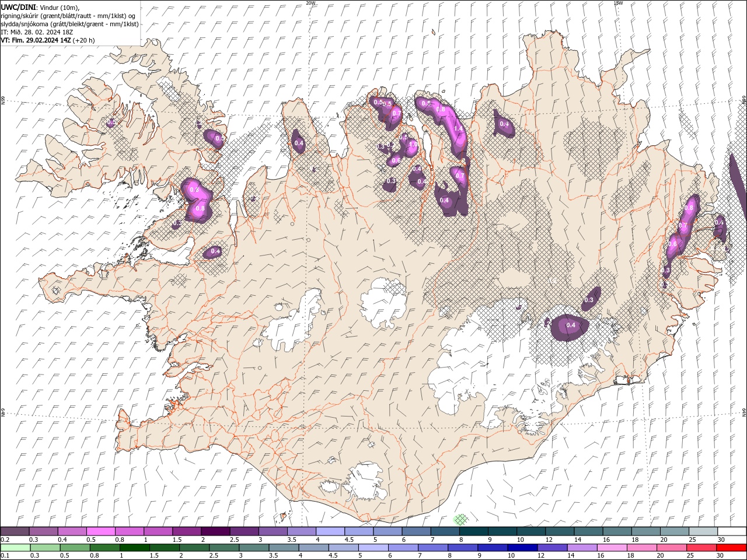Click the 1.0 precipitation value on the map
This screenshot has width=747, height=560.
click(x=413, y=145)
